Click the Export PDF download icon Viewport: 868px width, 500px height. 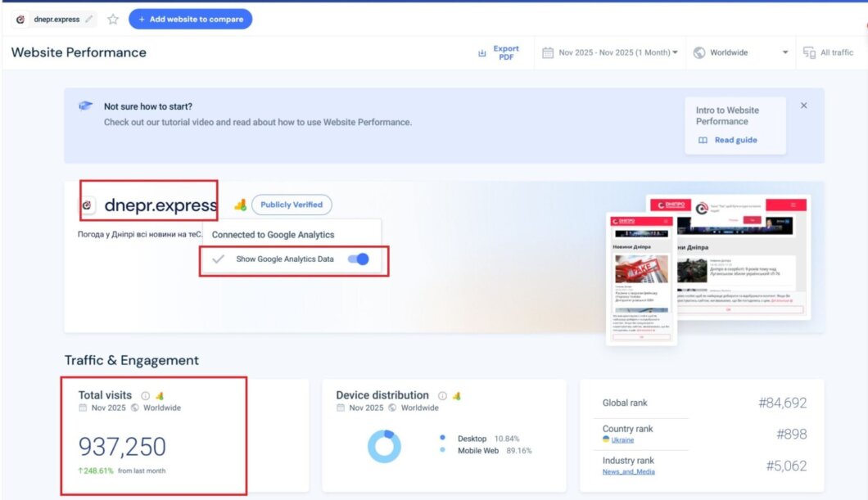click(x=482, y=53)
